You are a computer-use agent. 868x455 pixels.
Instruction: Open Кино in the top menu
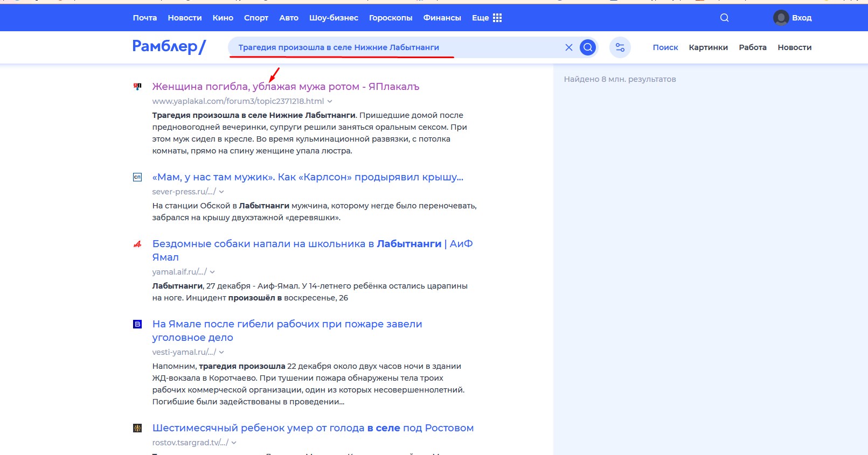click(x=223, y=18)
